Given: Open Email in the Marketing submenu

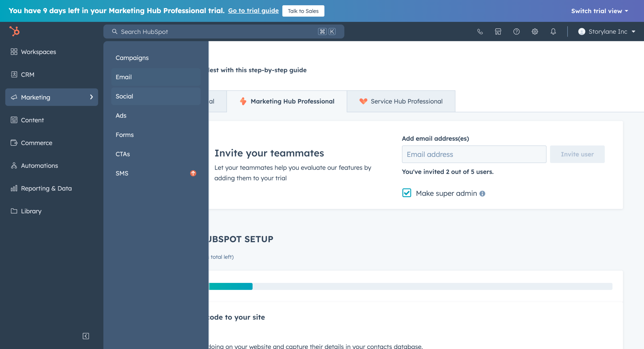Looking at the screenshot, I should point(156,77).
